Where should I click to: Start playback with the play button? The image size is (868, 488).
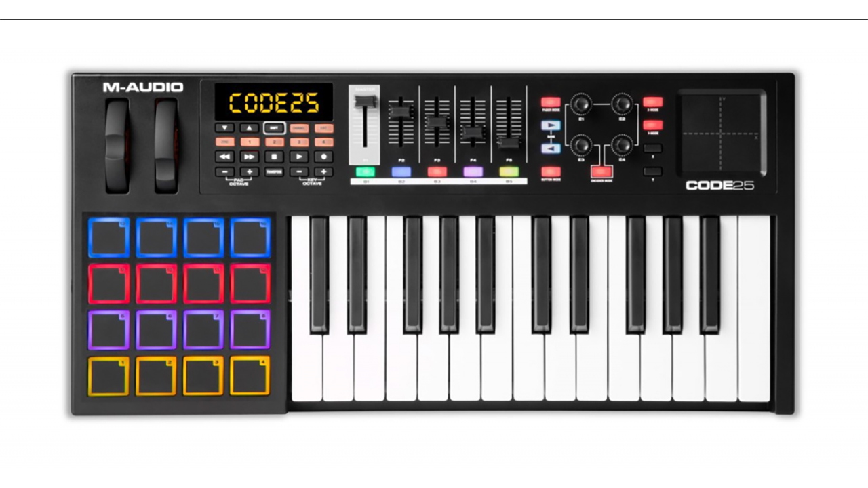tap(299, 157)
